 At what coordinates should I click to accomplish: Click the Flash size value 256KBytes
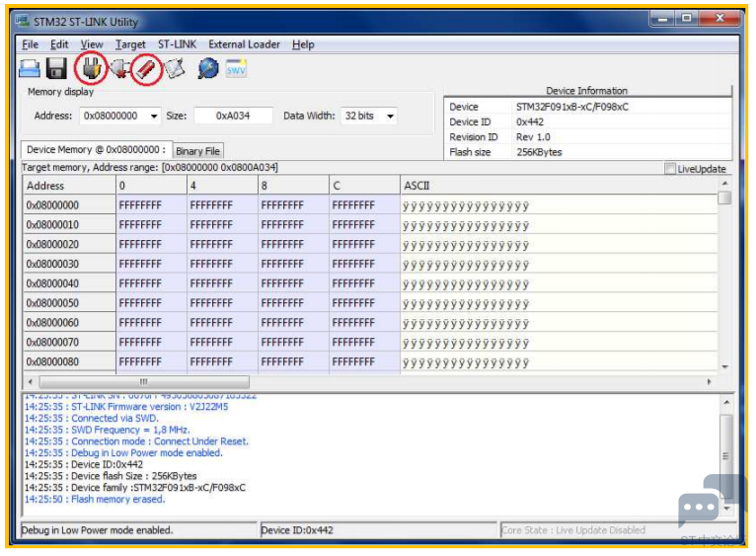(539, 152)
